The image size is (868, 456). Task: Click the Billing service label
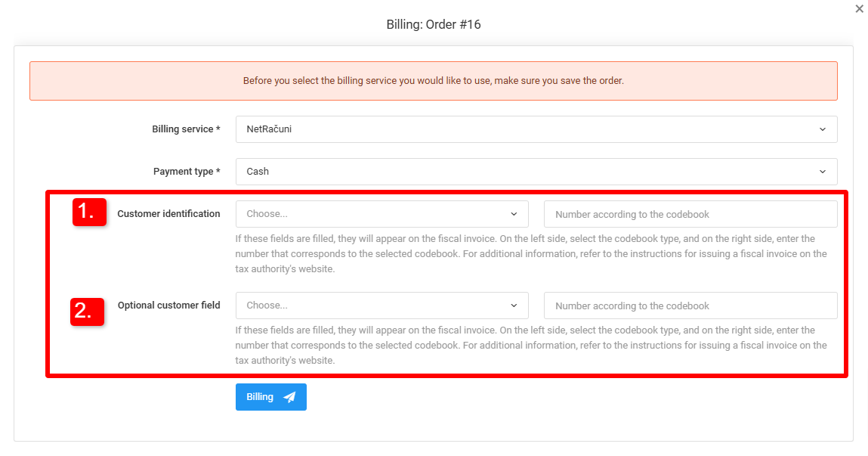[186, 129]
